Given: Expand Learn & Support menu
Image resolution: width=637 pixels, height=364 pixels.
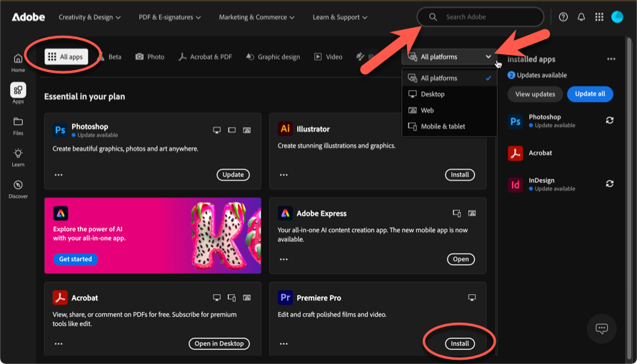Looking at the screenshot, I should tap(340, 17).
